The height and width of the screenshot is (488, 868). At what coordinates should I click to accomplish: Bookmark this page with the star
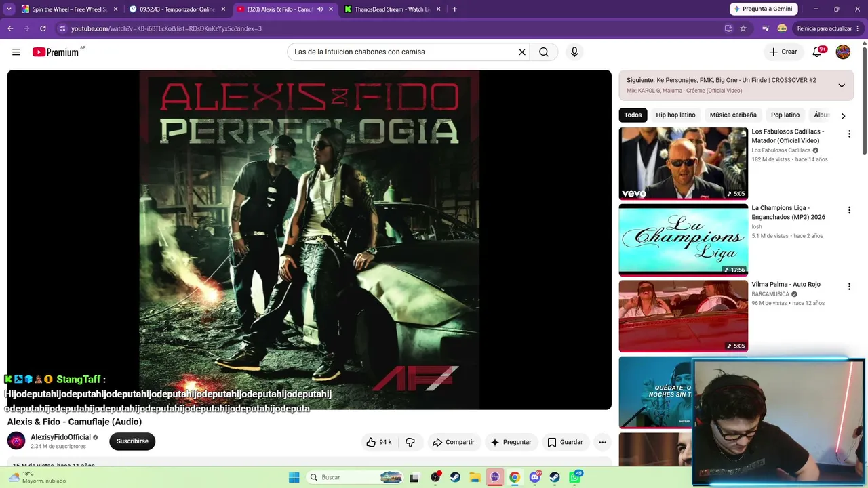[x=743, y=28]
